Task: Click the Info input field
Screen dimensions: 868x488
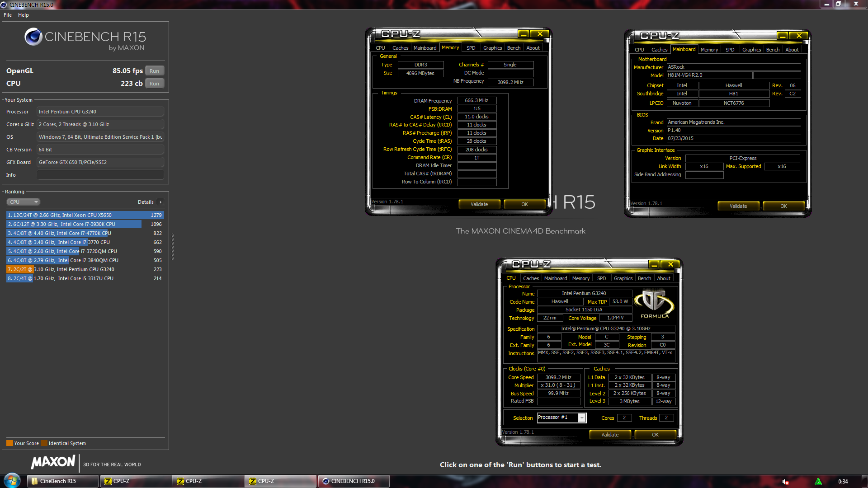Action: (x=100, y=175)
